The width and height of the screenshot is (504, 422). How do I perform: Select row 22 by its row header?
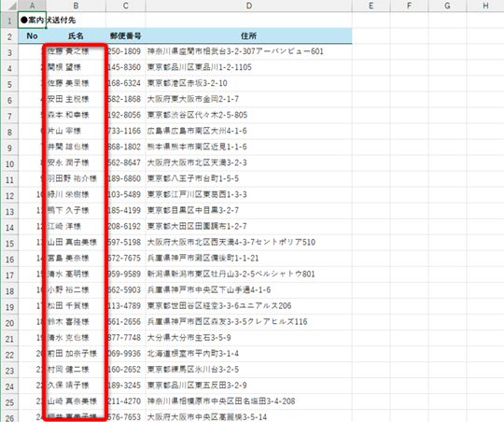click(9, 355)
